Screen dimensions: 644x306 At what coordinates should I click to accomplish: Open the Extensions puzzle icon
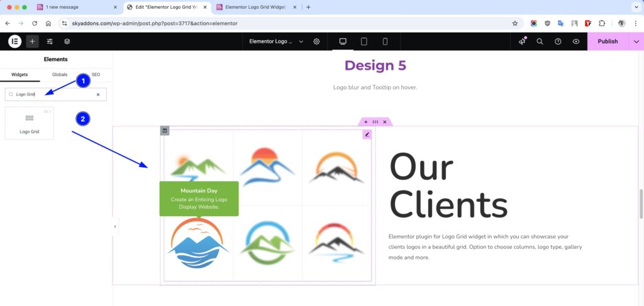pos(602,23)
